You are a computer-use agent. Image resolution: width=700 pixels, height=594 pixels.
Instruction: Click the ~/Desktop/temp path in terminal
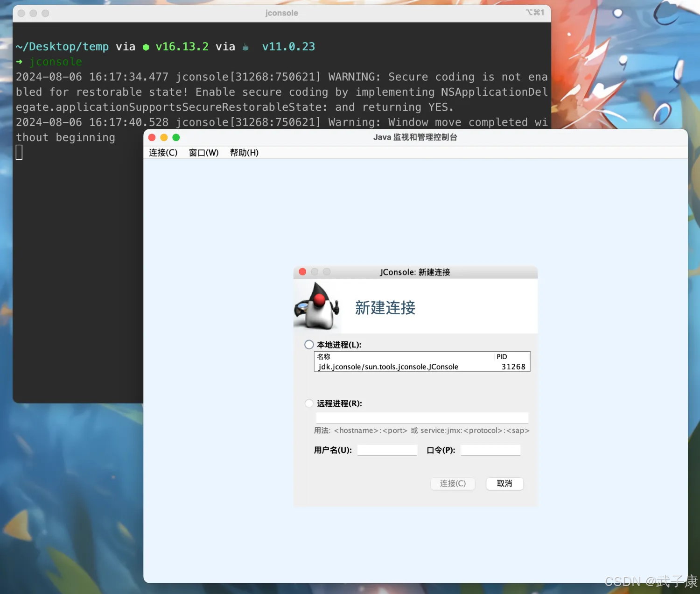[62, 47]
